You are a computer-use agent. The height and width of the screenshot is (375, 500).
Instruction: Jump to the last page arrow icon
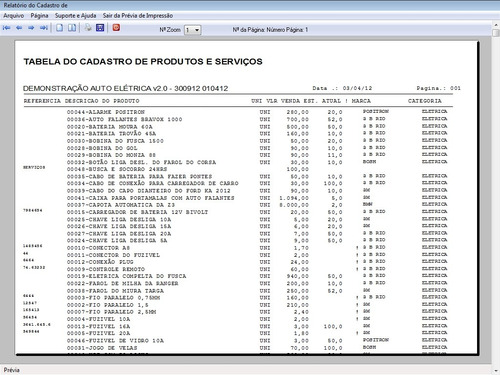pyautogui.click(x=44, y=28)
